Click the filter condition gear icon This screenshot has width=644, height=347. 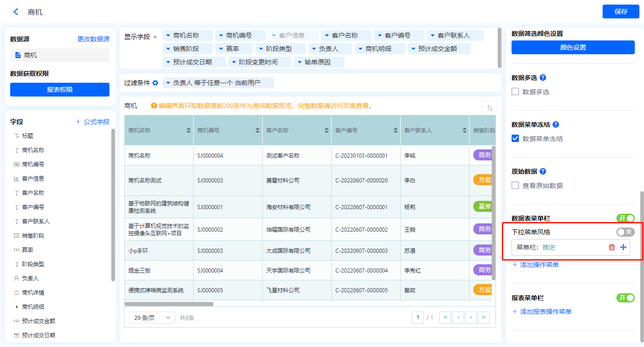pyautogui.click(x=155, y=83)
